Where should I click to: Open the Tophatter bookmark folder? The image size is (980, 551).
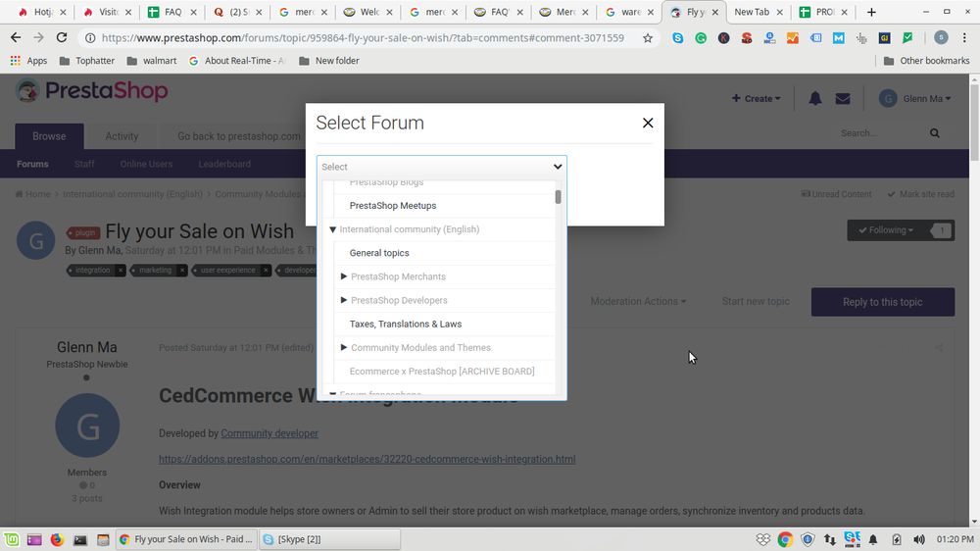tap(87, 61)
